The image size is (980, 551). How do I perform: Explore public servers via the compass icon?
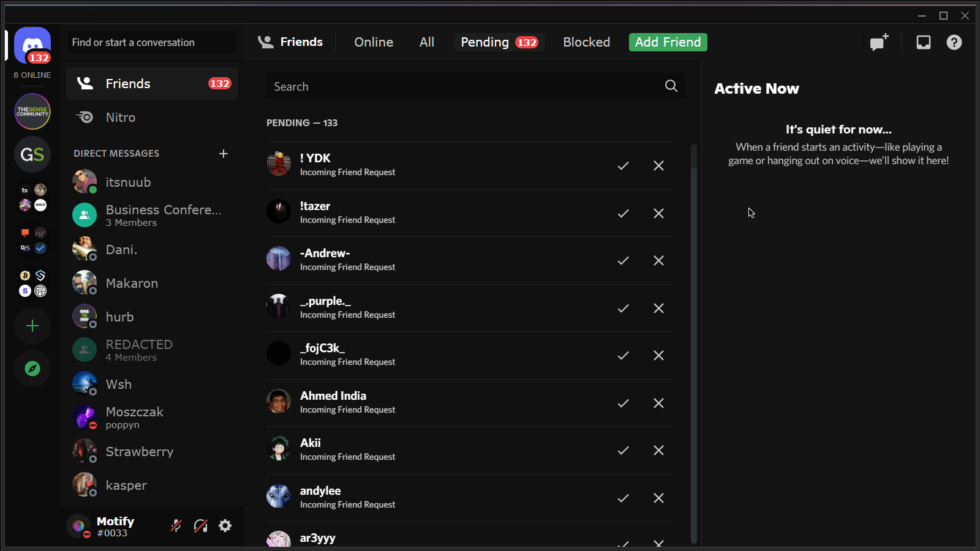[x=32, y=369]
